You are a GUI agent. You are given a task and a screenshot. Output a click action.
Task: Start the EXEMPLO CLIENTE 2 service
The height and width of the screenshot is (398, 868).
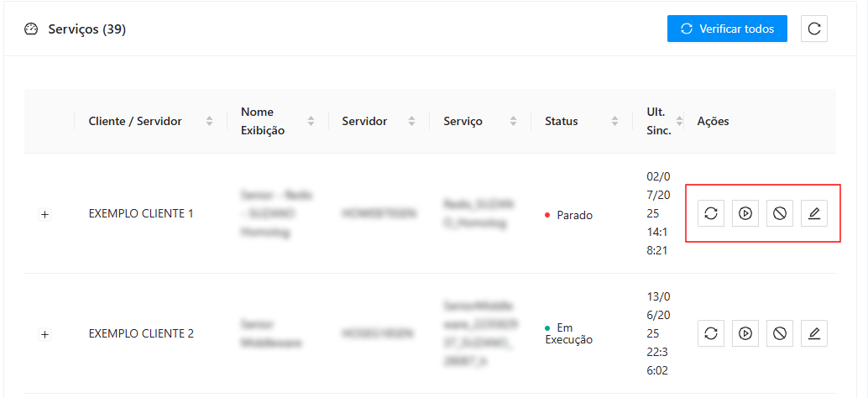pos(745,333)
